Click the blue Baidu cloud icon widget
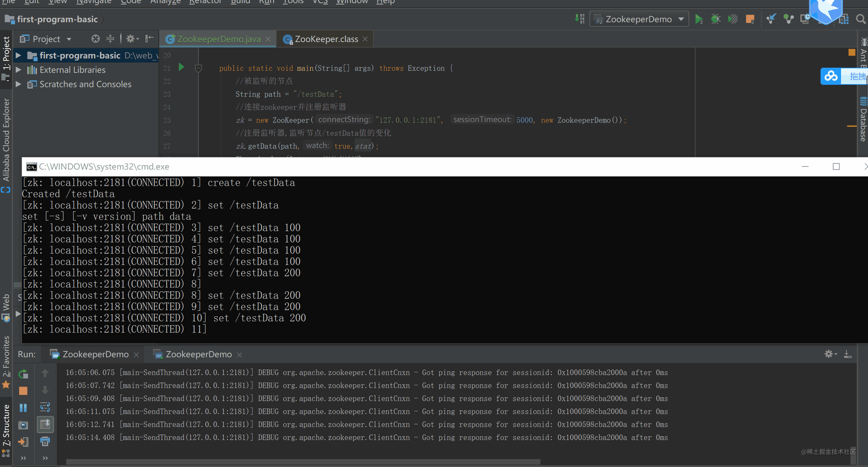 [831, 76]
